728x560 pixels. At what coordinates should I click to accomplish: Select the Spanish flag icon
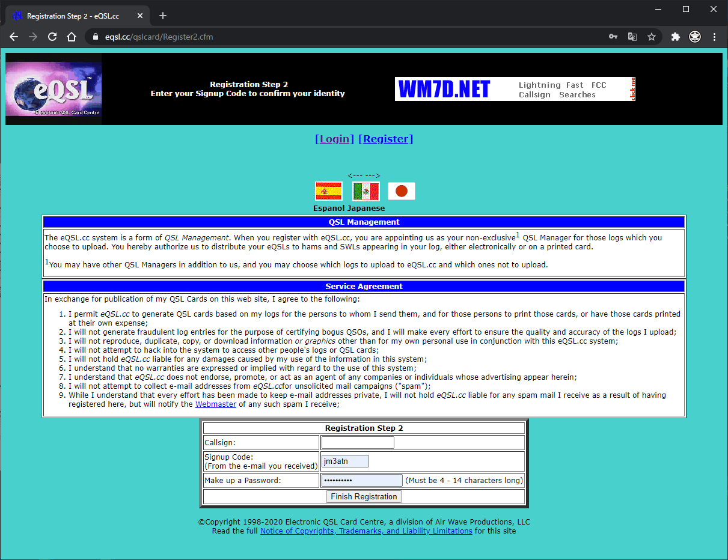(328, 190)
